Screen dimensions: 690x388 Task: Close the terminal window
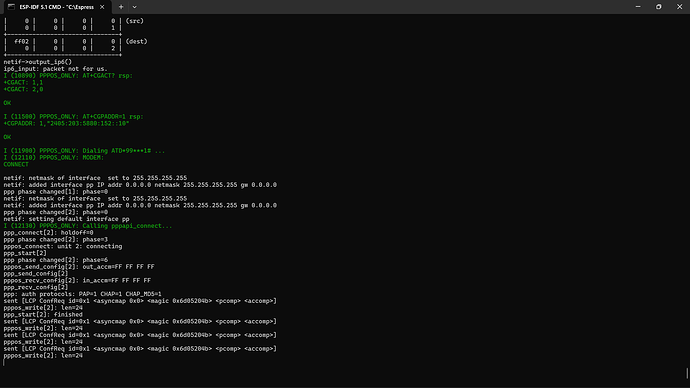[x=679, y=7]
